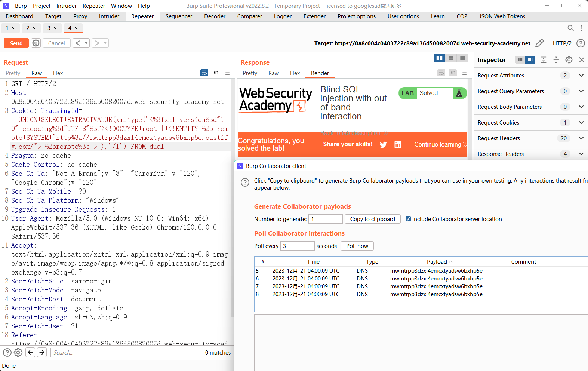Click Collaborator client help icon
This screenshot has height=371, width=588.
pyautogui.click(x=245, y=182)
